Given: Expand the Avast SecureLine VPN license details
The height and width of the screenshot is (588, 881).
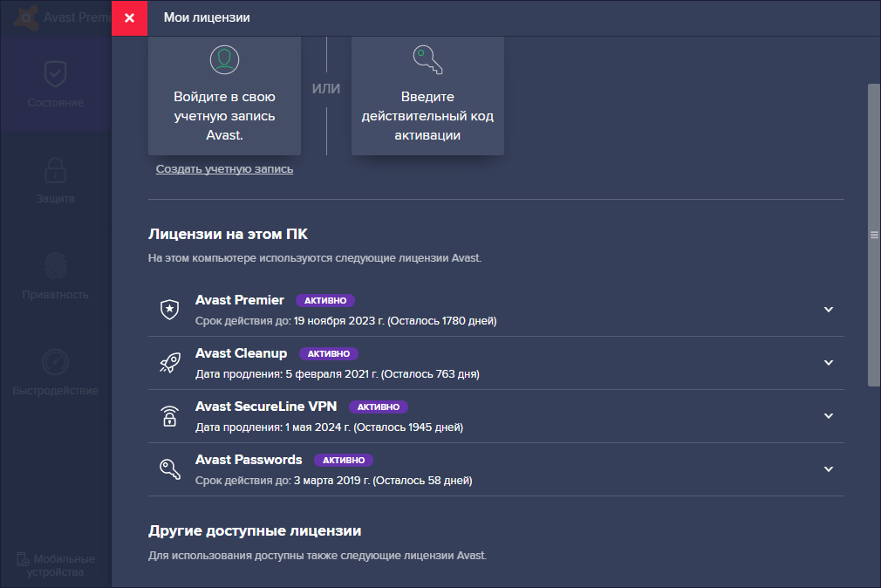Looking at the screenshot, I should tap(829, 416).
